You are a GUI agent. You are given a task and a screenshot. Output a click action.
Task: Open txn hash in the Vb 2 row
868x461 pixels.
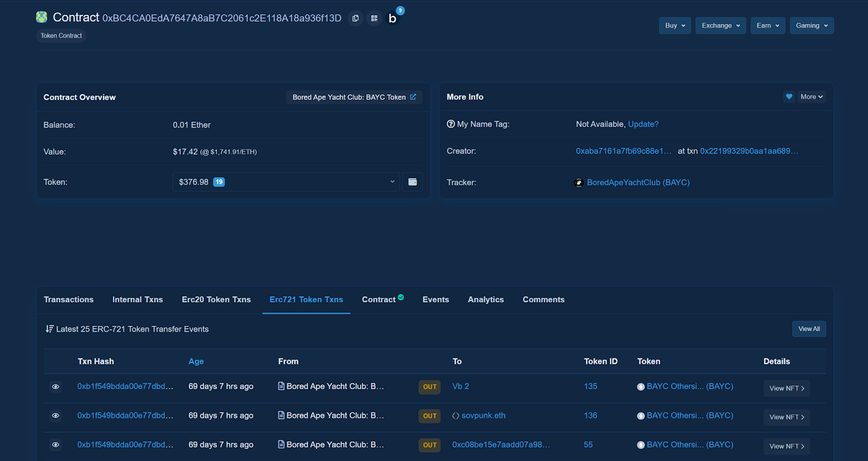[125, 387]
